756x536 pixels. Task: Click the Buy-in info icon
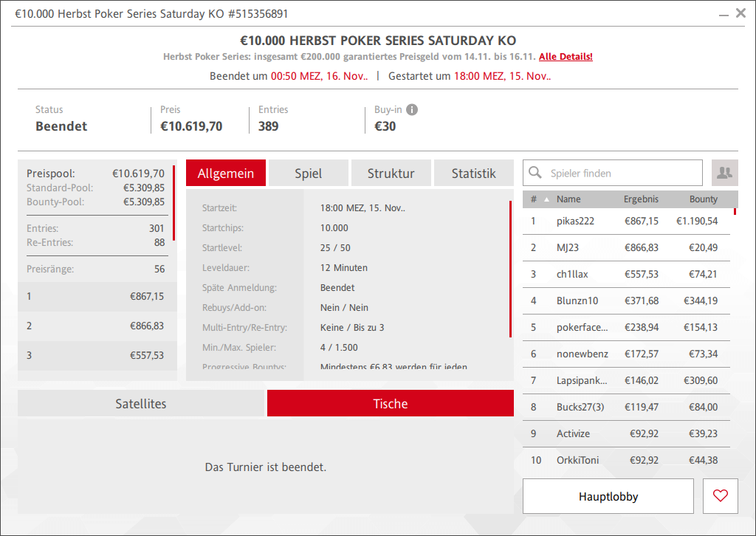pos(412,109)
